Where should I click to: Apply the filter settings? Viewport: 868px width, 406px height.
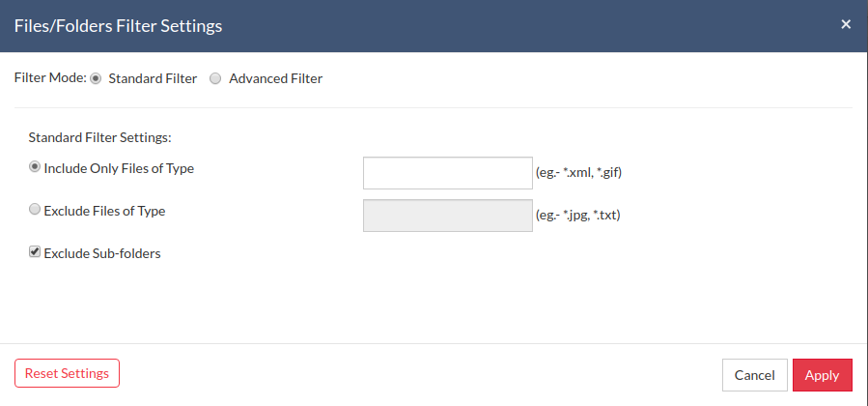[x=822, y=375]
